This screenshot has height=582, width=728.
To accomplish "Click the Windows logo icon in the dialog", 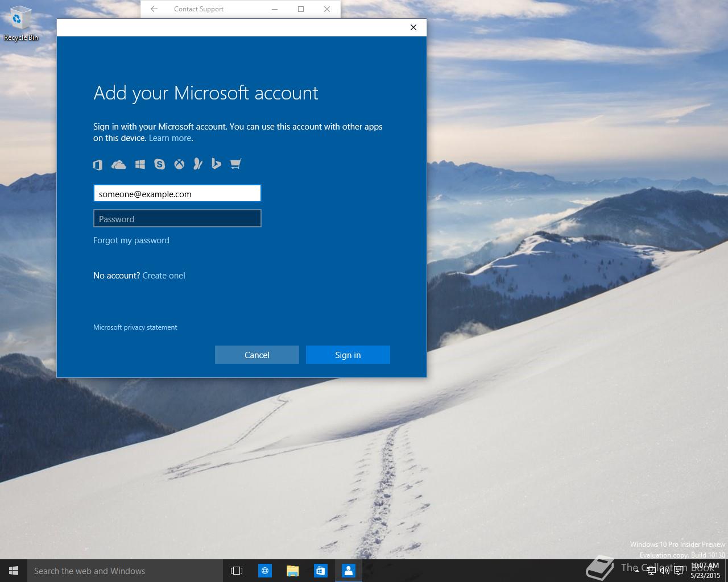I will [140, 164].
